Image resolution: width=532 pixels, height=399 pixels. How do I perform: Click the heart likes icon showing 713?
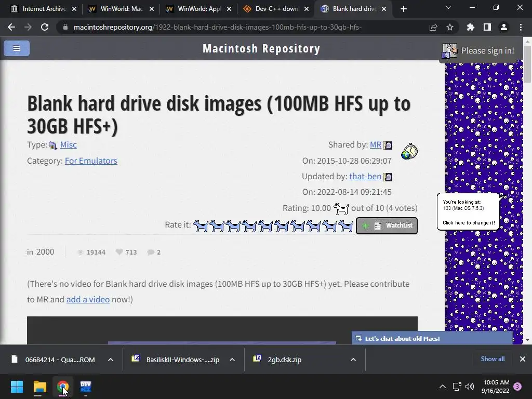point(119,252)
